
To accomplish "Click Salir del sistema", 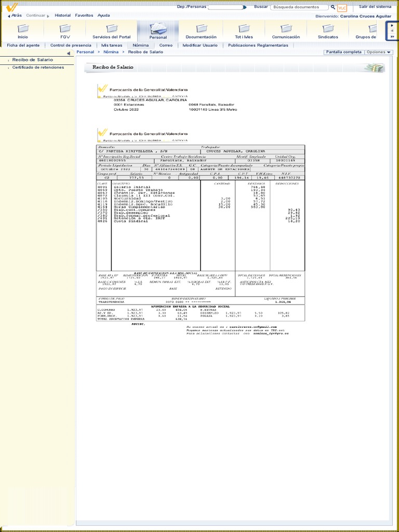I will point(375,6).
